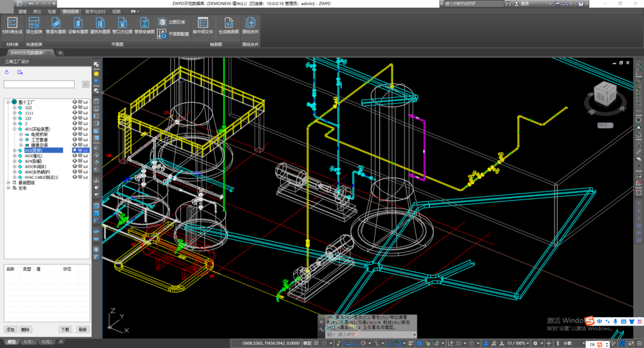Toggle polar tracking in the status bar
Screen dimensions: 644x348
coord(363,343)
